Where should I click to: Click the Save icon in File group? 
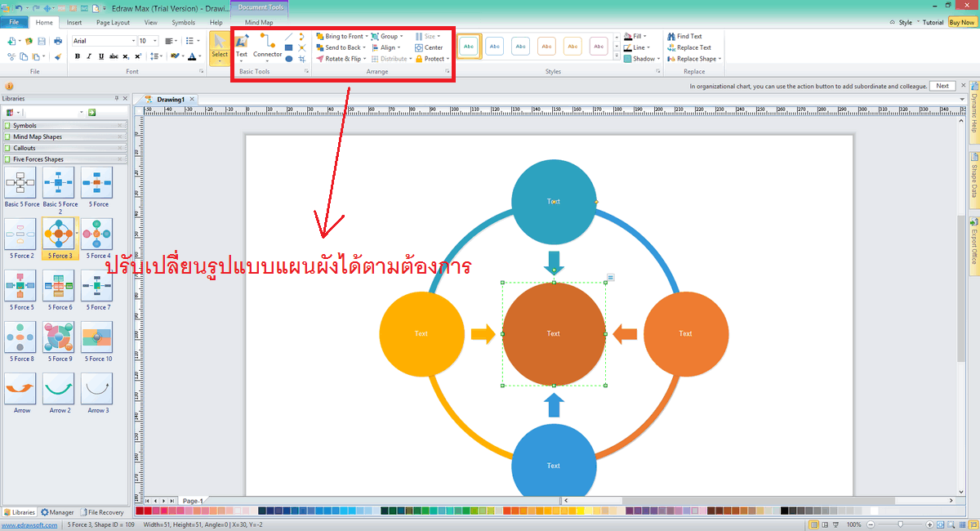(41, 41)
